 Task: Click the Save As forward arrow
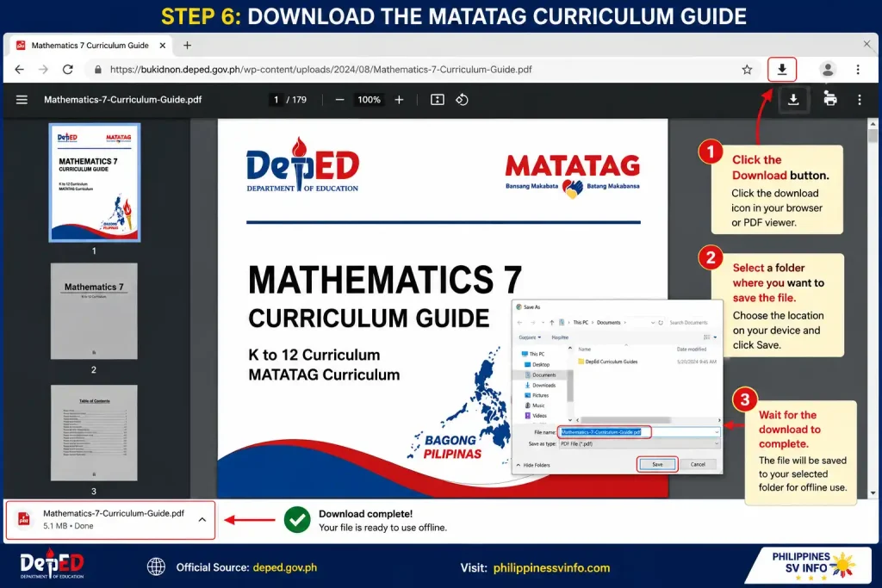(532, 323)
